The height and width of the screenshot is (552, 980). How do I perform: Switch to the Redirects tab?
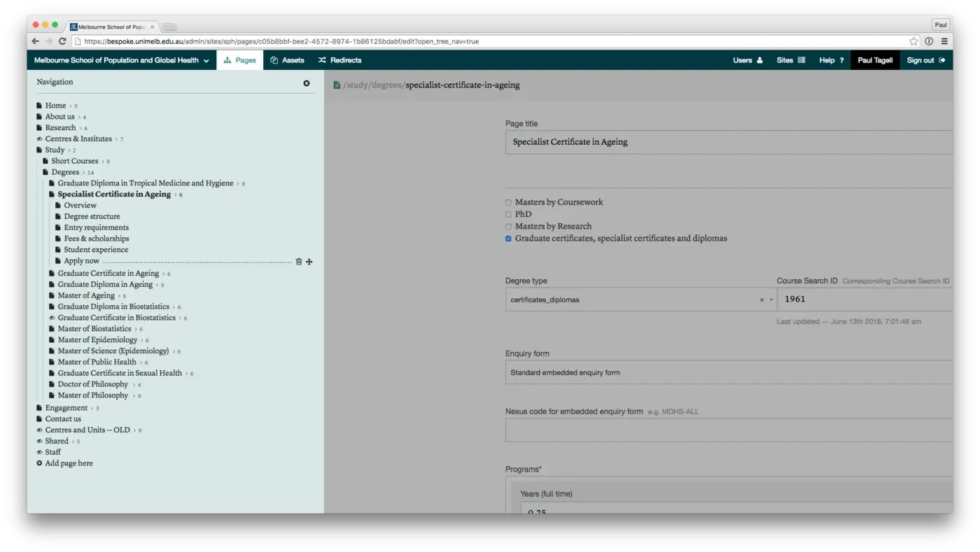pyautogui.click(x=339, y=60)
